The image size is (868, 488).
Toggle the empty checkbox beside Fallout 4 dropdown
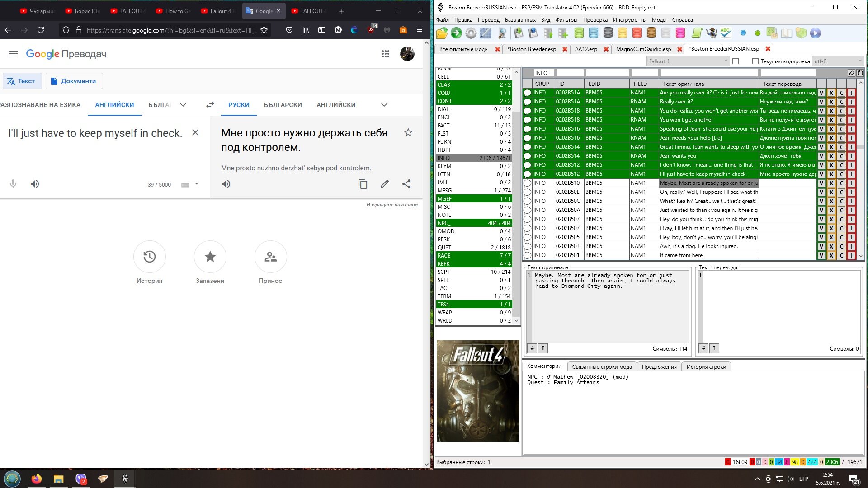point(736,61)
